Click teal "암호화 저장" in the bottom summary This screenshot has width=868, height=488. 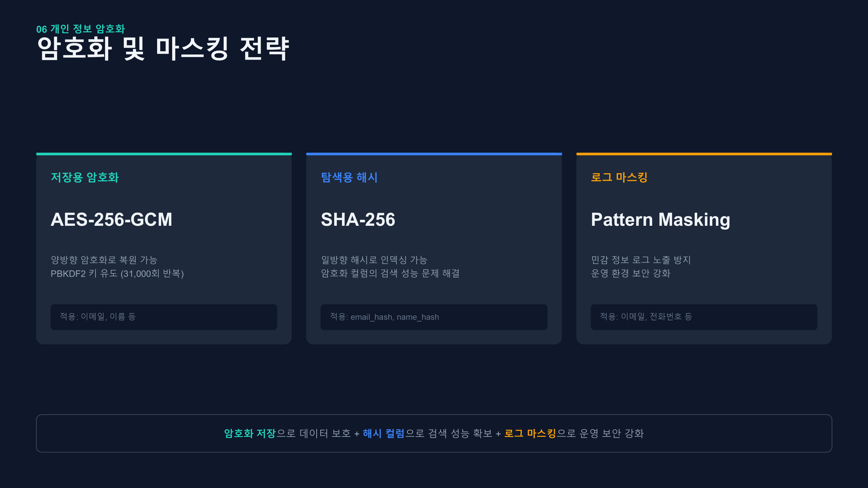[x=250, y=433]
